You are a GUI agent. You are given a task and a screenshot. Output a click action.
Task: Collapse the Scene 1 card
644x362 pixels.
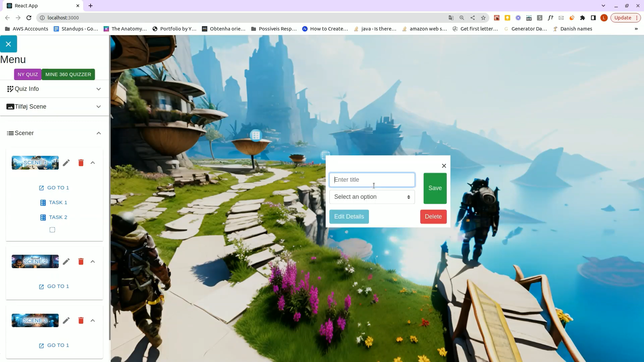[93, 163]
